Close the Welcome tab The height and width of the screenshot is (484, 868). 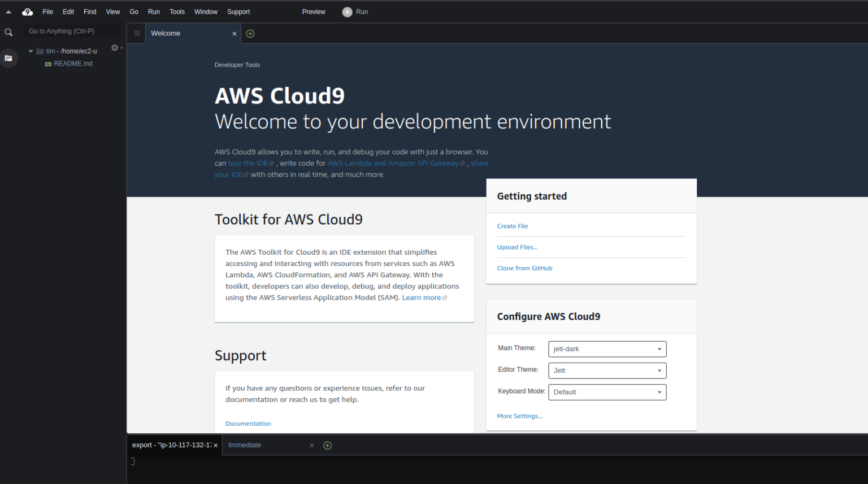(235, 34)
